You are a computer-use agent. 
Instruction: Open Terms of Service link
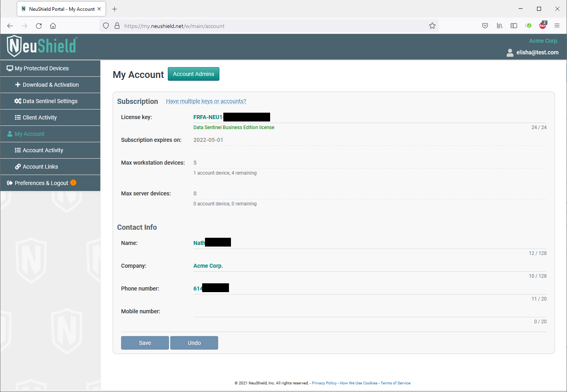[396, 383]
